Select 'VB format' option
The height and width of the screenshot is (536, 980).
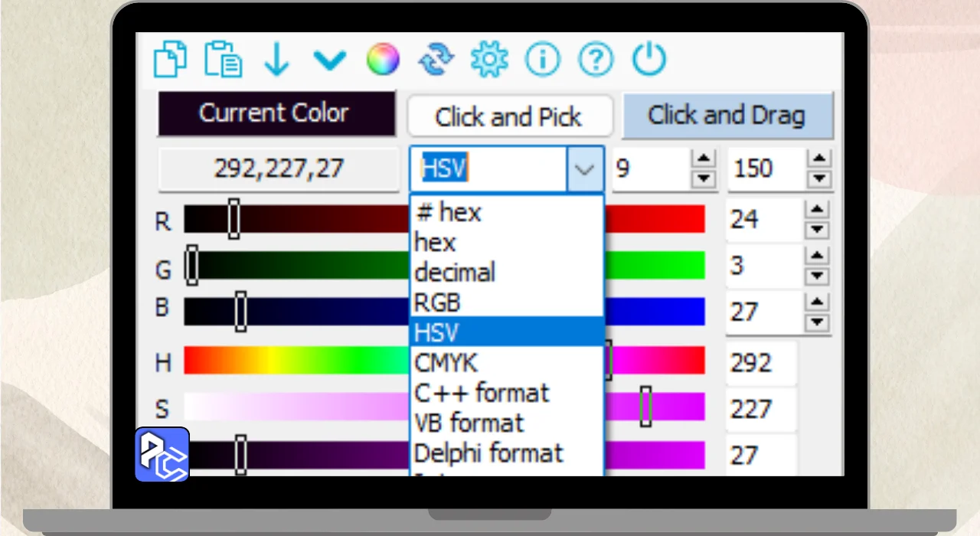(507, 423)
